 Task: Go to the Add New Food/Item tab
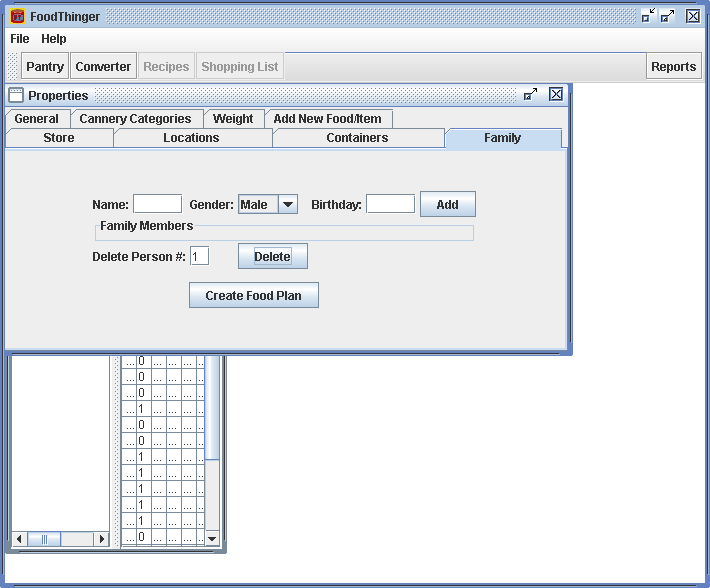click(x=327, y=118)
